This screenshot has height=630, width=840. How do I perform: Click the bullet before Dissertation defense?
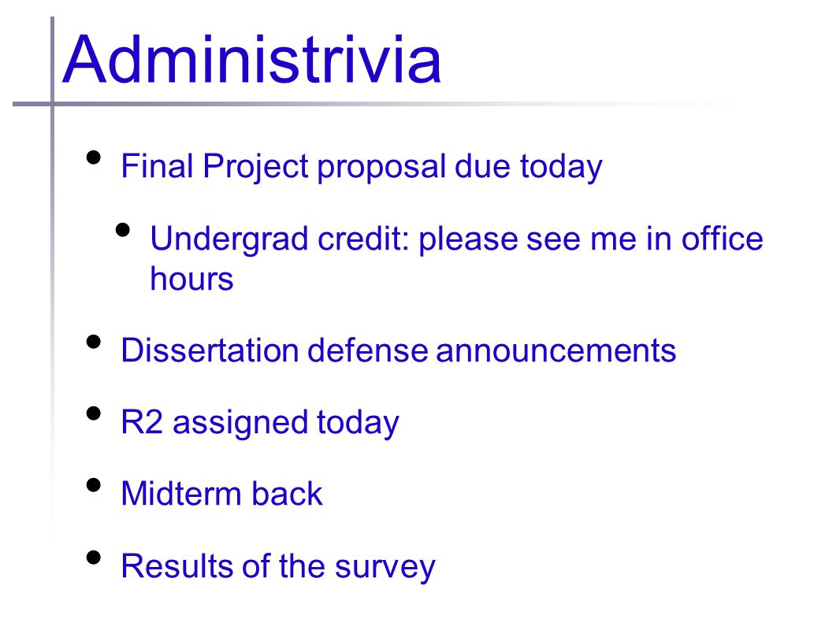[94, 342]
